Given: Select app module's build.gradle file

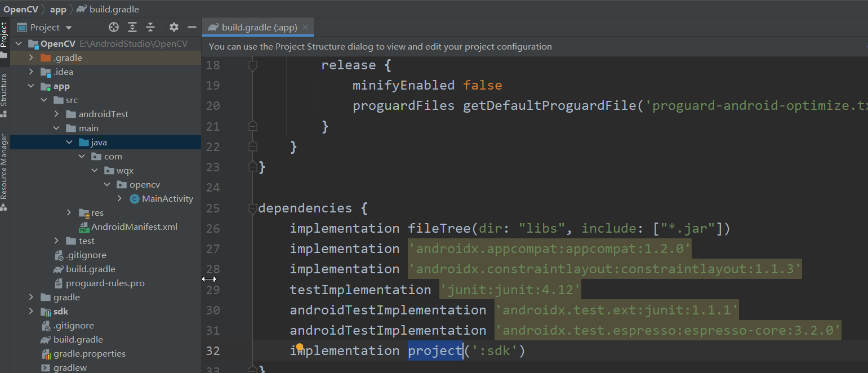Looking at the screenshot, I should [x=90, y=269].
